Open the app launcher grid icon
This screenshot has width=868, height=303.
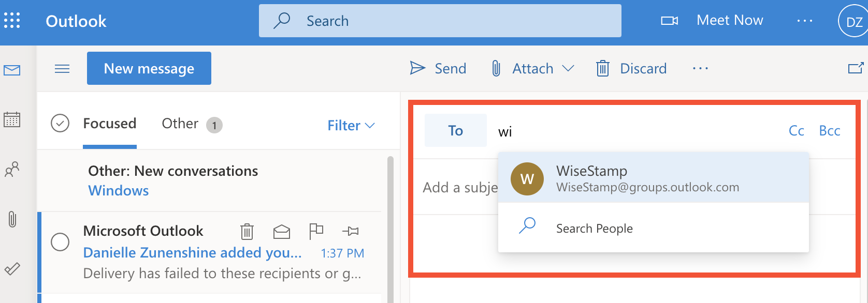[12, 21]
